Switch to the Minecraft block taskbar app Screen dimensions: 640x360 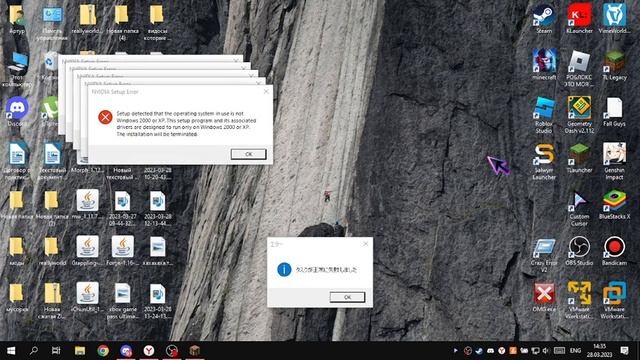(195, 350)
